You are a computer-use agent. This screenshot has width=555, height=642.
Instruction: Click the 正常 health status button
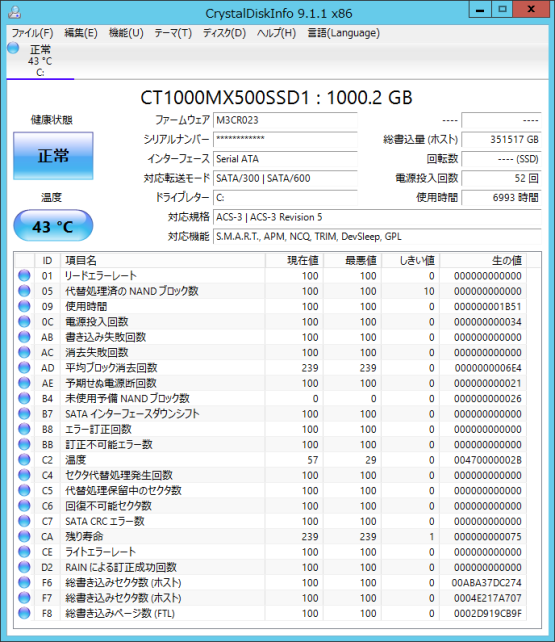point(53,156)
